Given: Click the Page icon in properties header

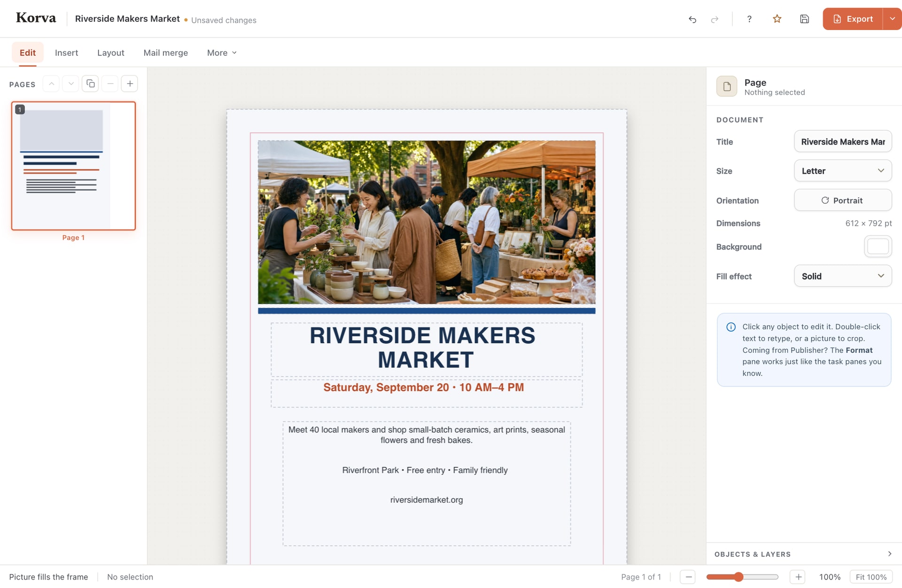Looking at the screenshot, I should (x=727, y=86).
